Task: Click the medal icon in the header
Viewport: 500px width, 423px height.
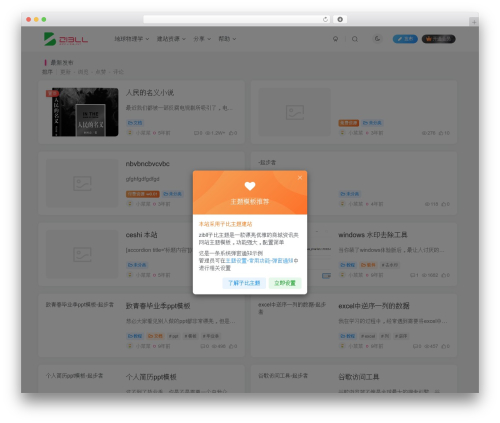Action: pos(335,39)
